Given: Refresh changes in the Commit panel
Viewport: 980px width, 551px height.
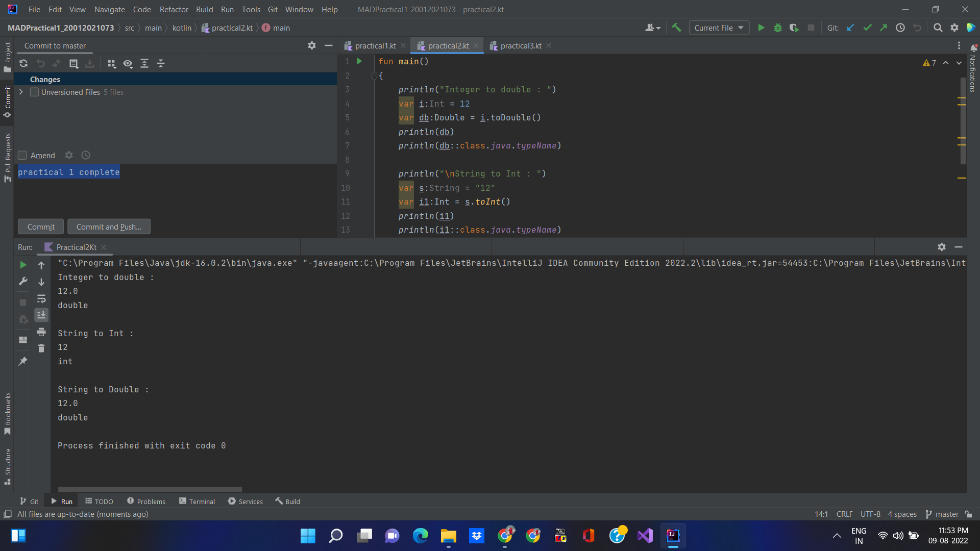Looking at the screenshot, I should point(23,63).
